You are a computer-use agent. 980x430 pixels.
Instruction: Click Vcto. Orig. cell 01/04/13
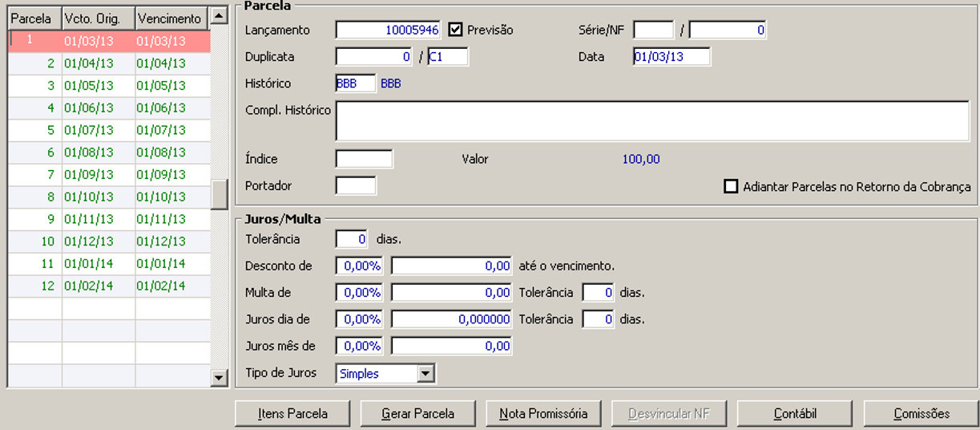point(99,63)
